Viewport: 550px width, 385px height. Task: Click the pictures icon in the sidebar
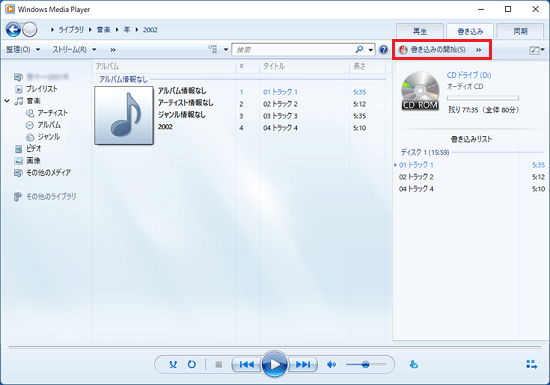tap(19, 161)
